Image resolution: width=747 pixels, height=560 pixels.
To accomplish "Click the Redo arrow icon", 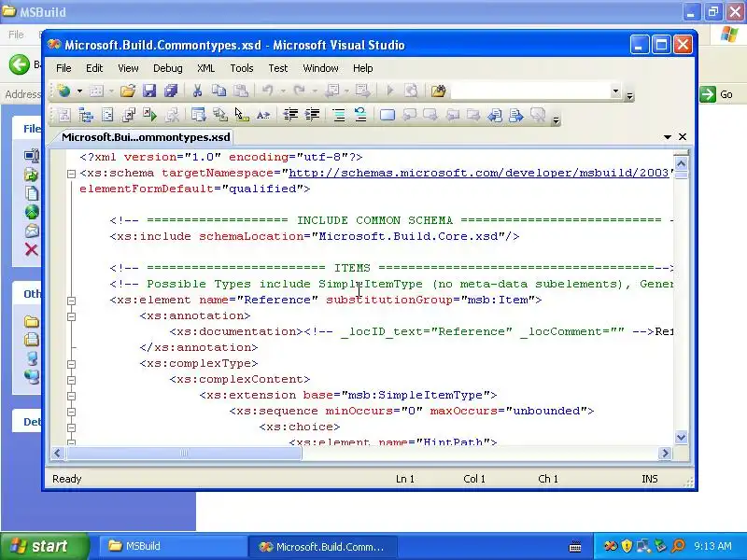I will pos(299,91).
